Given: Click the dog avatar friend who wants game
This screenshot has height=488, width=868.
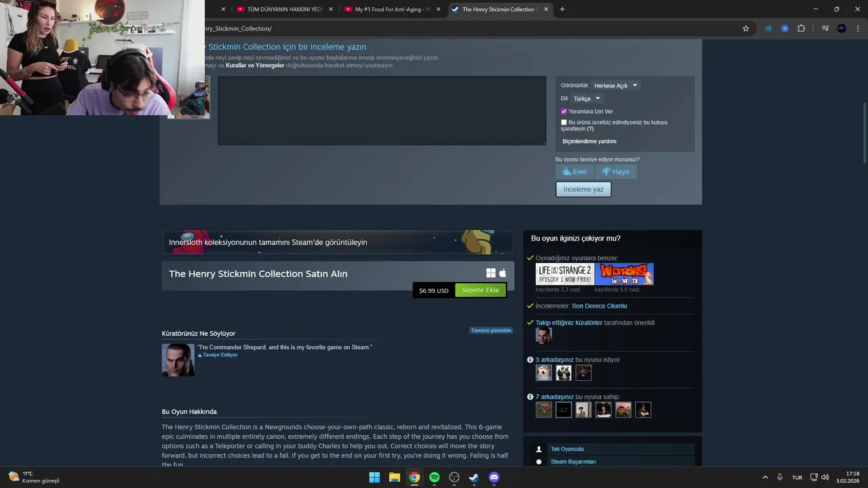Looking at the screenshot, I should [x=544, y=373].
